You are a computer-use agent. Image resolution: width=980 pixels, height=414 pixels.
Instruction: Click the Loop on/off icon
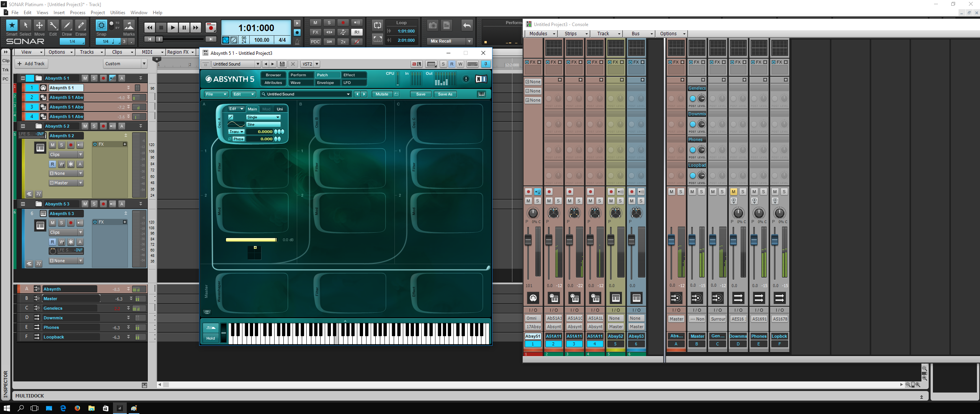point(377,26)
